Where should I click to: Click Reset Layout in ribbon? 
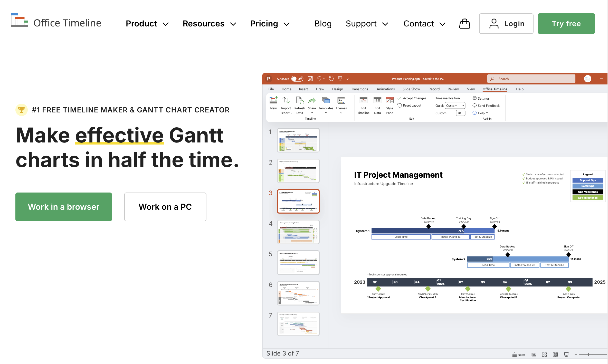pos(409,106)
